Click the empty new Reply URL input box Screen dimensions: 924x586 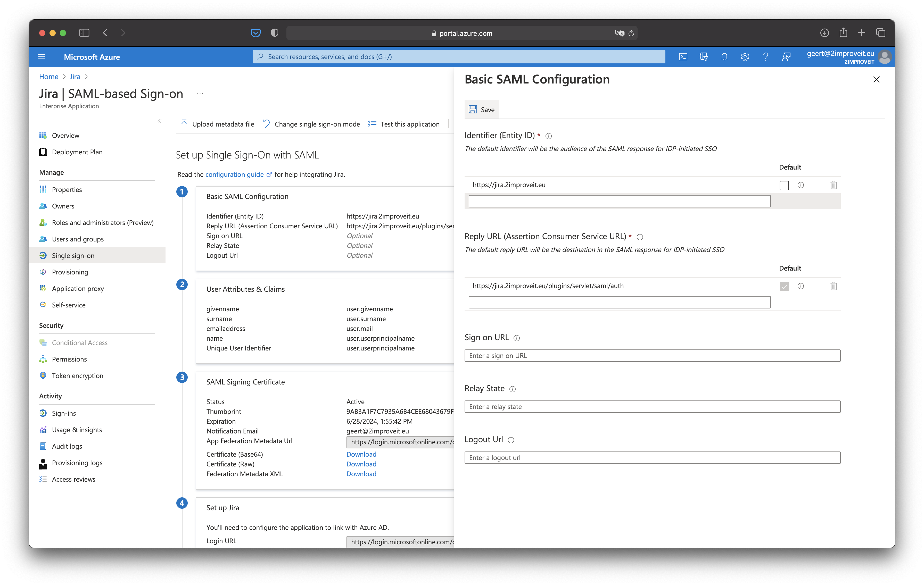[619, 302]
